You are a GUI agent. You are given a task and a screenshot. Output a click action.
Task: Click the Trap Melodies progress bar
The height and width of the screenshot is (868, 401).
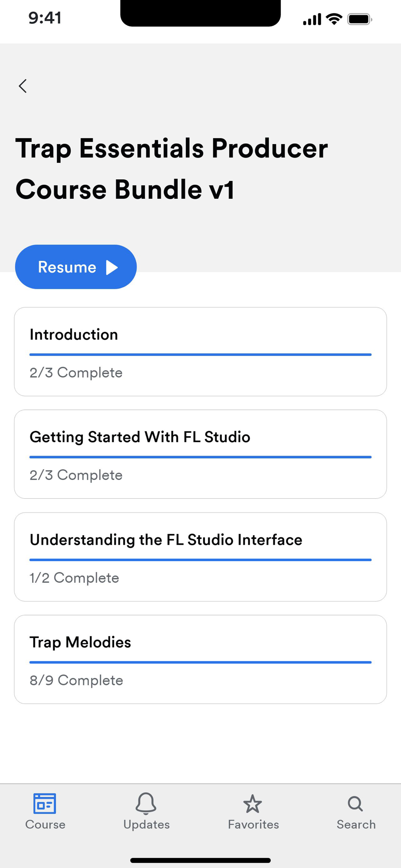point(200,662)
